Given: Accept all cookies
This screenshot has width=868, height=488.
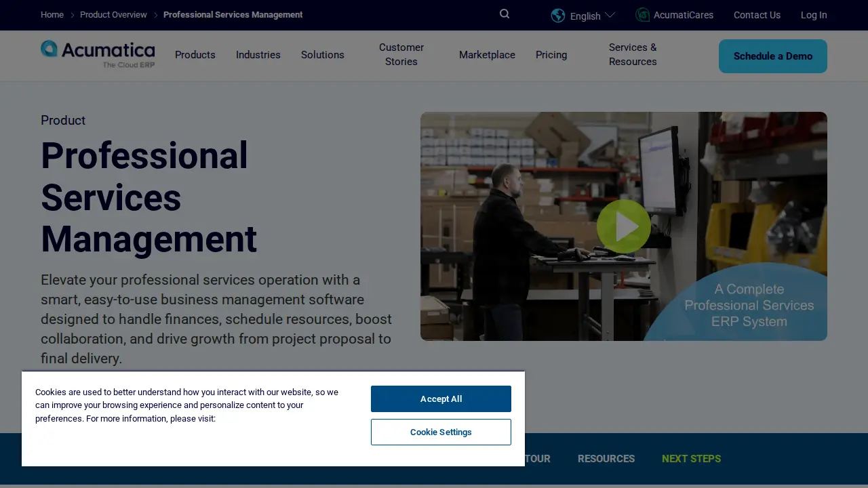Looking at the screenshot, I should click(441, 399).
